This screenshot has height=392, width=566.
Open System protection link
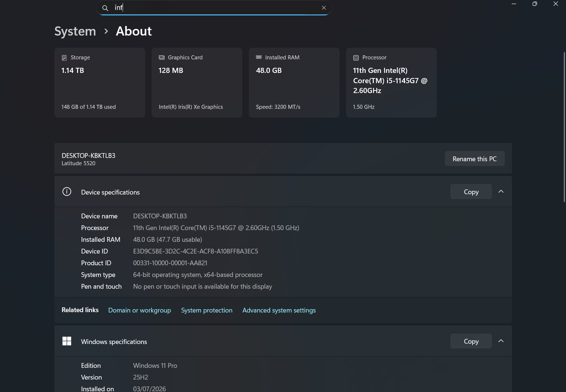207,310
